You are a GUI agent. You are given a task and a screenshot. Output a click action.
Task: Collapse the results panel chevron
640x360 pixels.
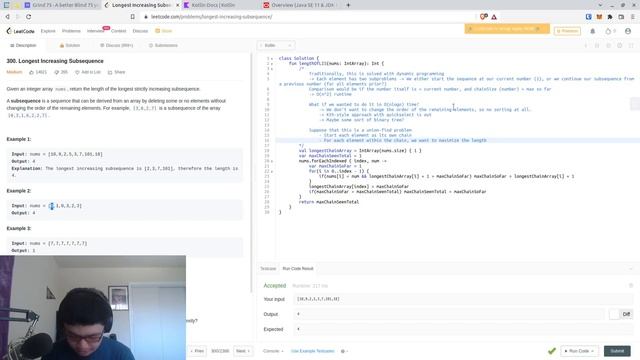[631, 269]
